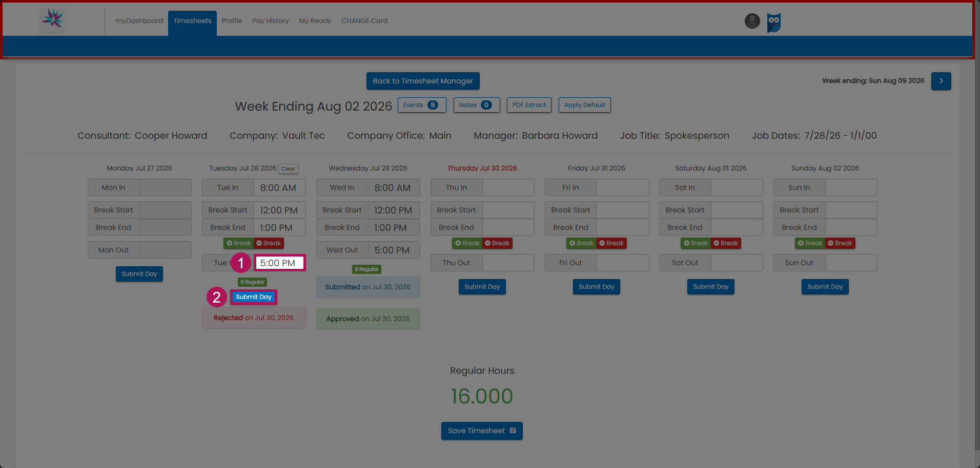980x468 pixels.
Task: Click Back to Timesheet Manager button
Action: click(x=423, y=81)
